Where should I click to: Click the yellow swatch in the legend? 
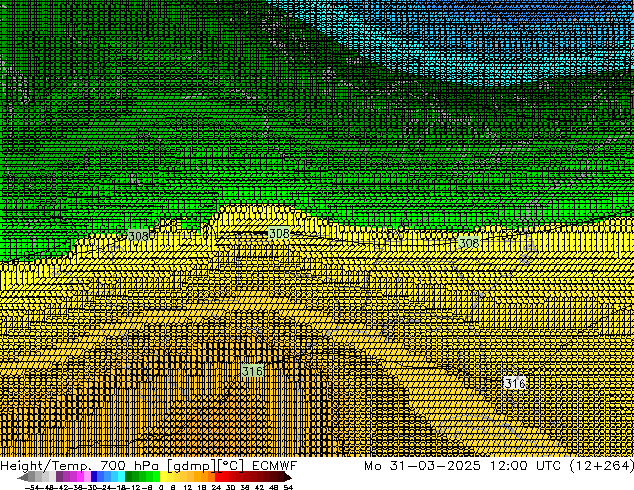pyautogui.click(x=163, y=476)
